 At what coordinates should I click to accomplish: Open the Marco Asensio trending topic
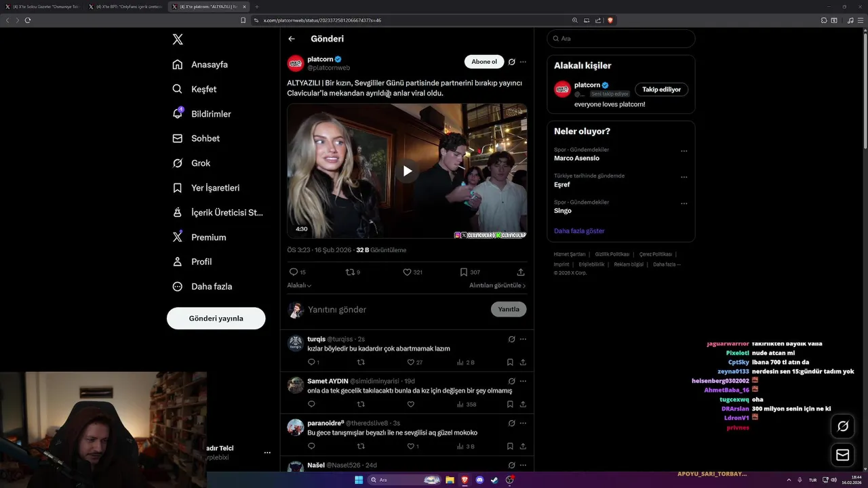576,158
